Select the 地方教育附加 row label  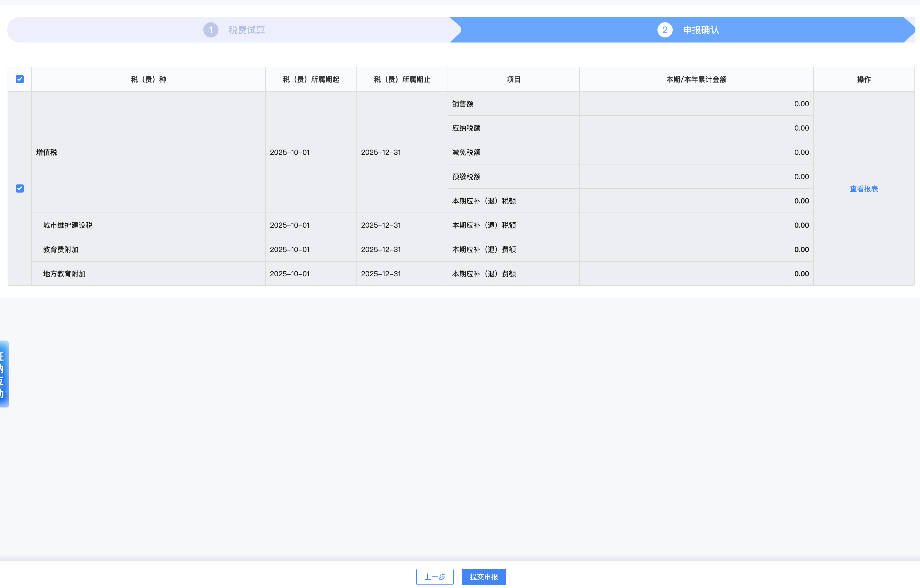[x=64, y=274]
